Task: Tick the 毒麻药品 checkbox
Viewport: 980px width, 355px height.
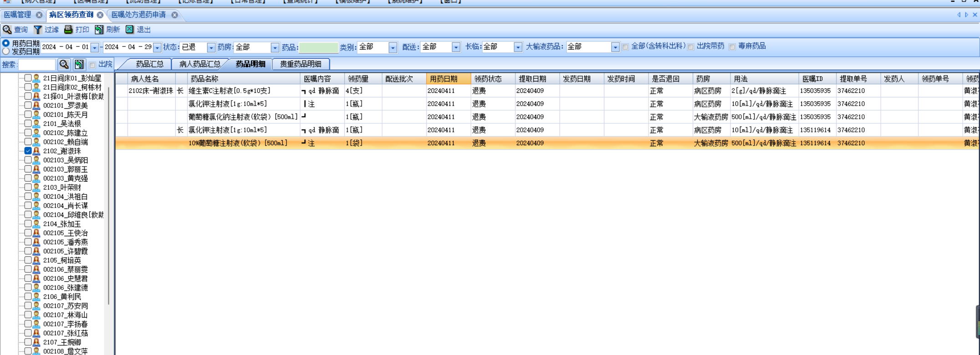Action: [732, 47]
